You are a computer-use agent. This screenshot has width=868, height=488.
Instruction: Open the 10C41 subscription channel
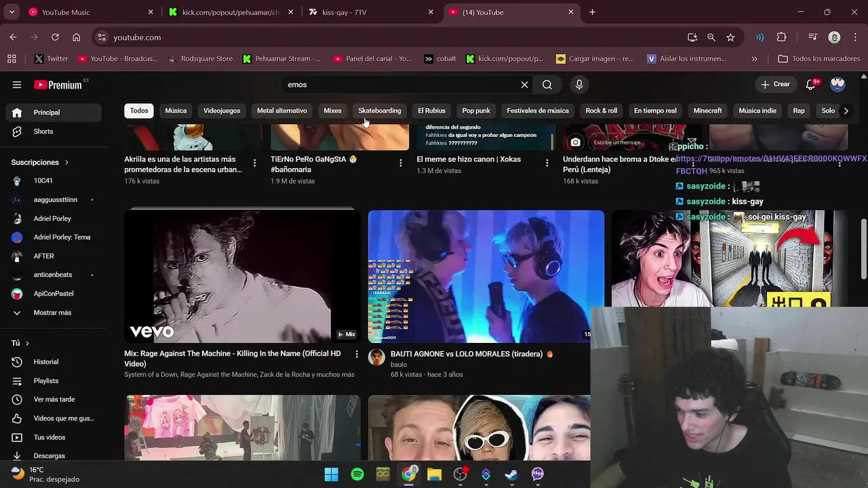point(54,181)
